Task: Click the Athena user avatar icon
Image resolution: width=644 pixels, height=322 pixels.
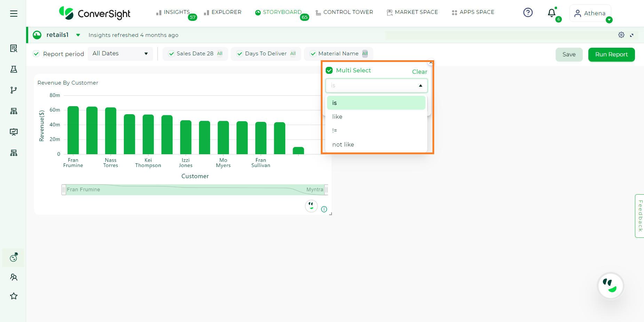Action: 578,13
